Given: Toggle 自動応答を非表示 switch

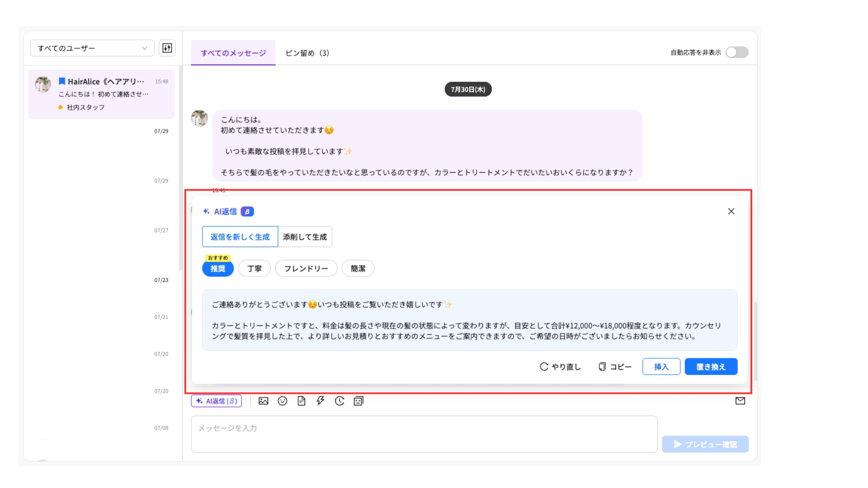Looking at the screenshot, I should 737,52.
